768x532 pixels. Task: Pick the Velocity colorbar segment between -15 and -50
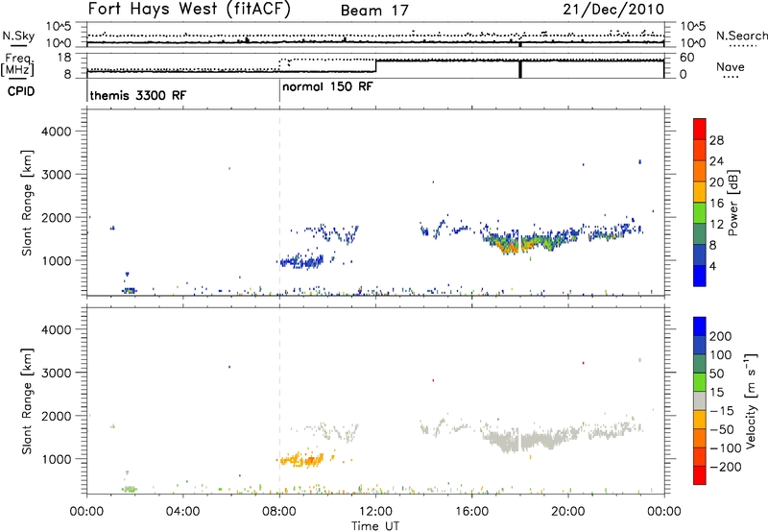[700, 420]
